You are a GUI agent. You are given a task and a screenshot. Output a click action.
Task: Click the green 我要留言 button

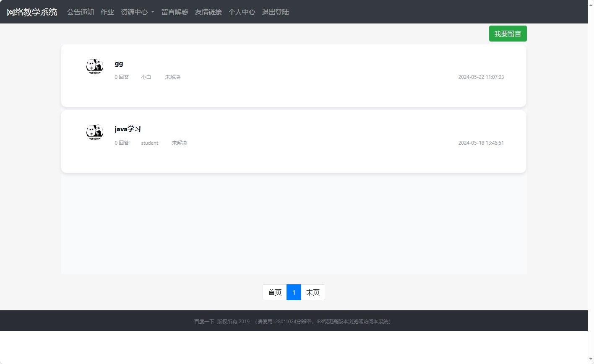click(508, 34)
